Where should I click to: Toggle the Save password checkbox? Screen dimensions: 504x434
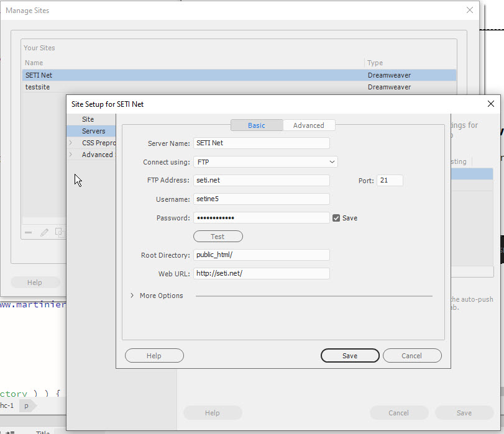(x=336, y=218)
